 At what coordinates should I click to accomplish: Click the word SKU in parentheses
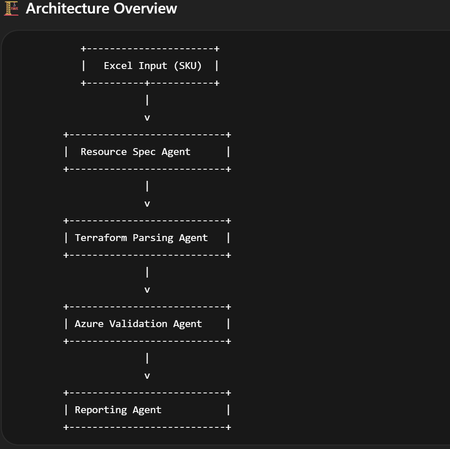[188, 66]
